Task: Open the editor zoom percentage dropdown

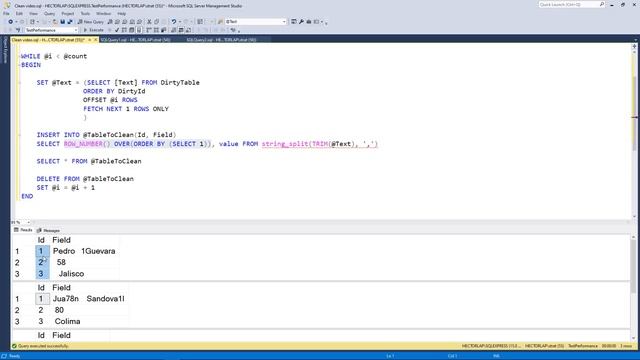Action: pos(28,222)
